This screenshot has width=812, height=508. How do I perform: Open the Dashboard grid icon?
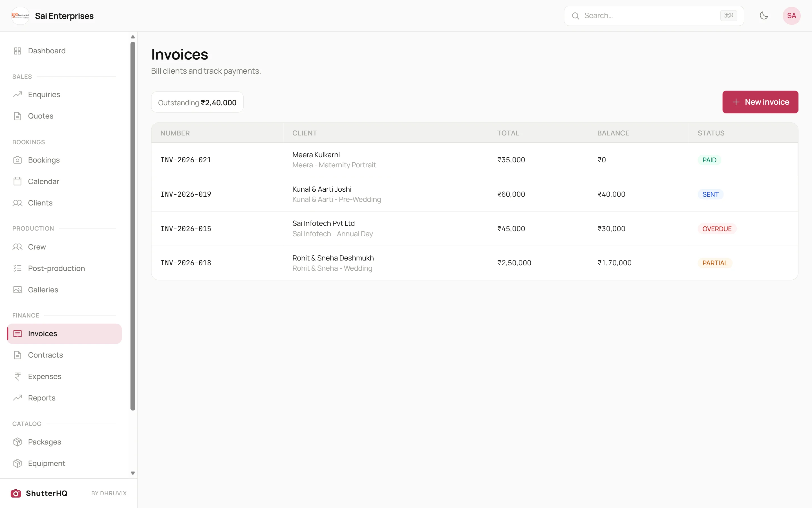17,51
